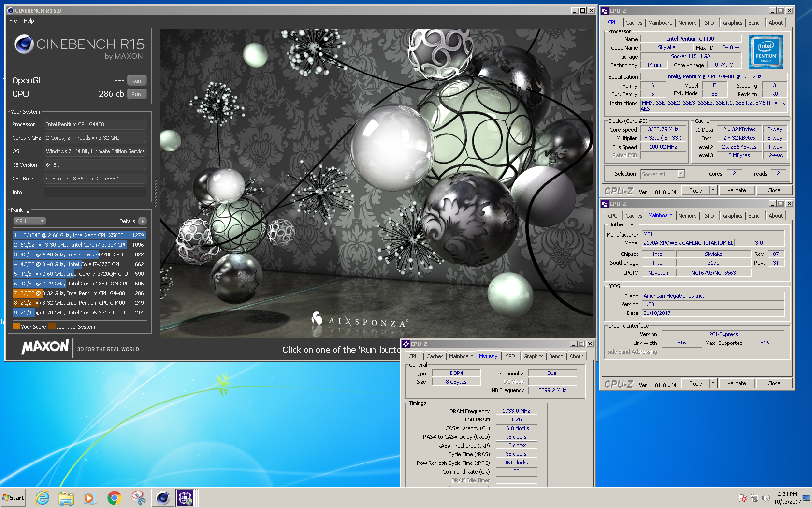Switch to CPU-Z taskbar icon

point(186,498)
